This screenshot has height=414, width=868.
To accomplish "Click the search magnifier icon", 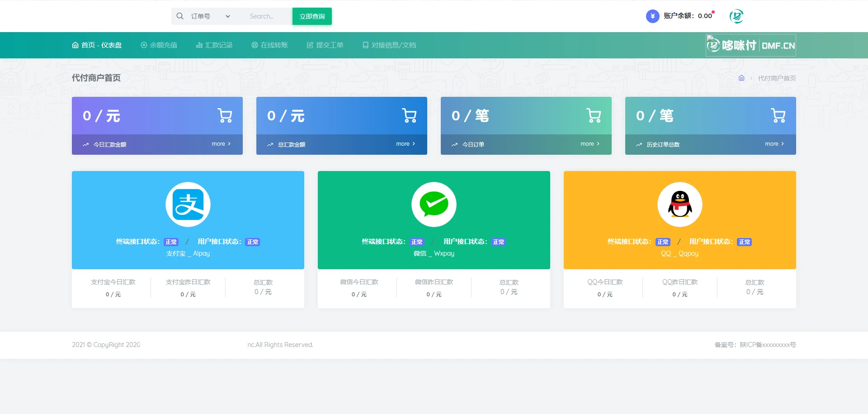I will pyautogui.click(x=180, y=16).
